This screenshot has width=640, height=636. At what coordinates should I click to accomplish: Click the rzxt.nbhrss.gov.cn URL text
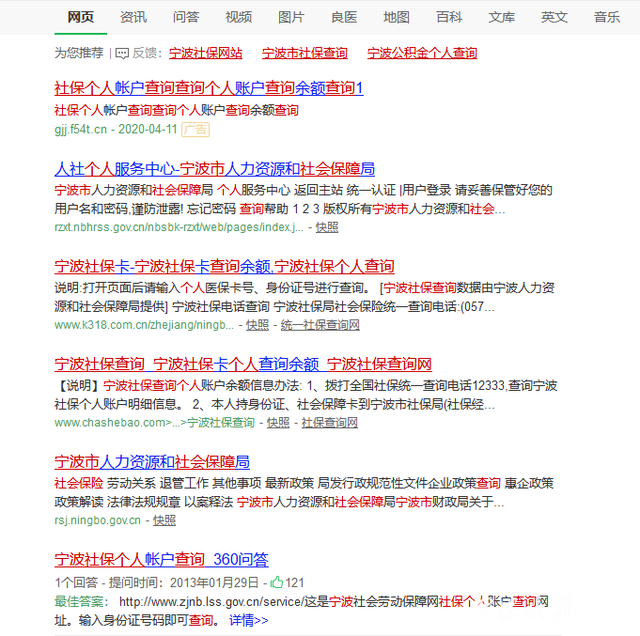pyautogui.click(x=179, y=227)
